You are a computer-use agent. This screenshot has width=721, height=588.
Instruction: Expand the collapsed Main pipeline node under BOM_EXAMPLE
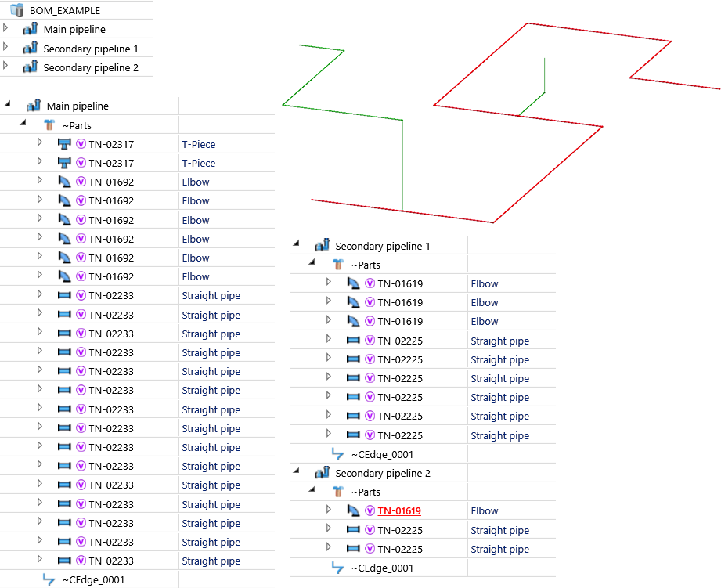coord(5,28)
